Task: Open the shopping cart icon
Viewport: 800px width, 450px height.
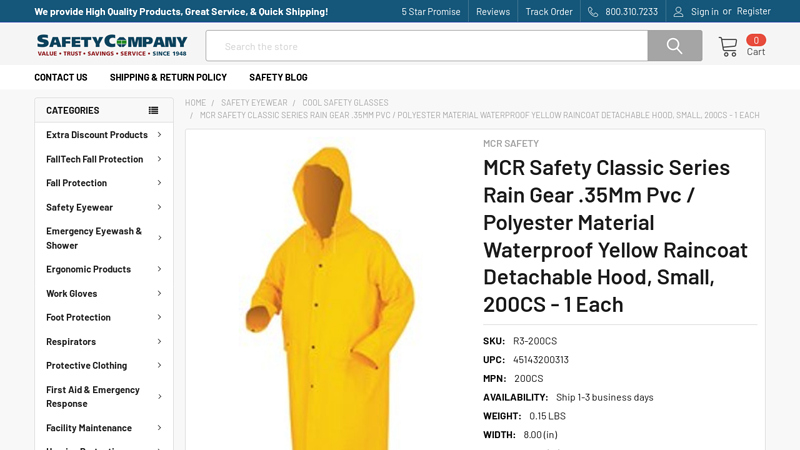Action: [x=728, y=46]
